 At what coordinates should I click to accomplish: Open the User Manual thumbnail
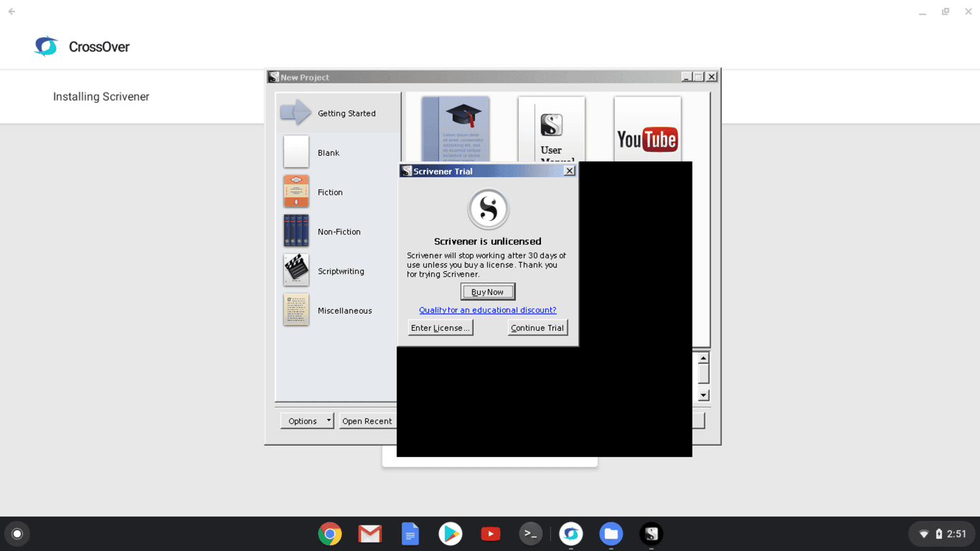tap(551, 129)
